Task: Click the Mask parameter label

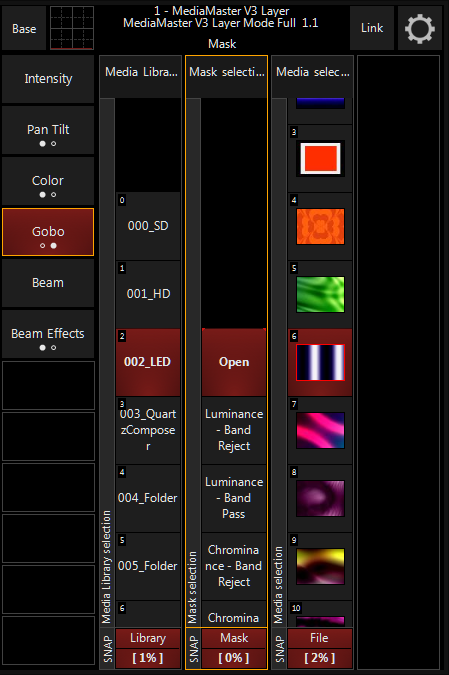Action: (234, 638)
